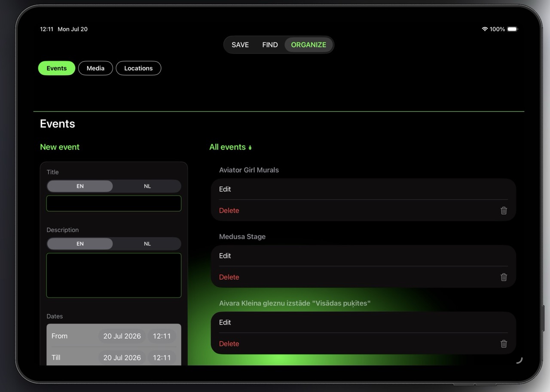Tap the battery status icon
The image size is (550, 392).
point(513,29)
